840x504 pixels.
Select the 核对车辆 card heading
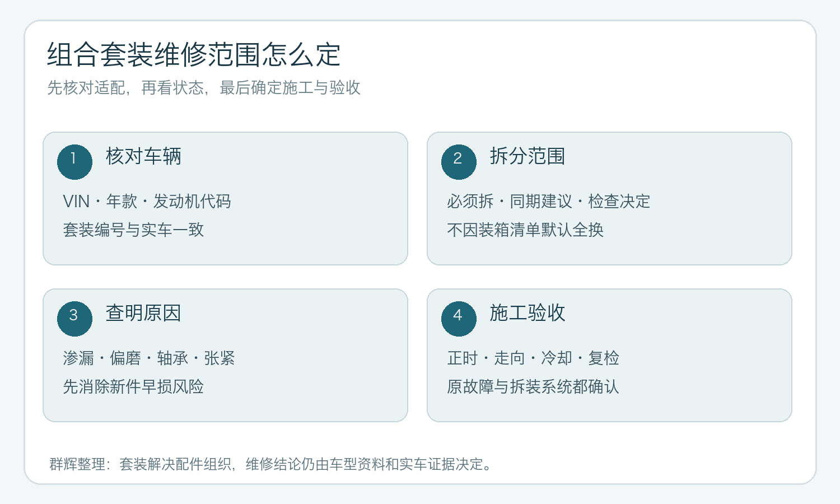tap(143, 156)
